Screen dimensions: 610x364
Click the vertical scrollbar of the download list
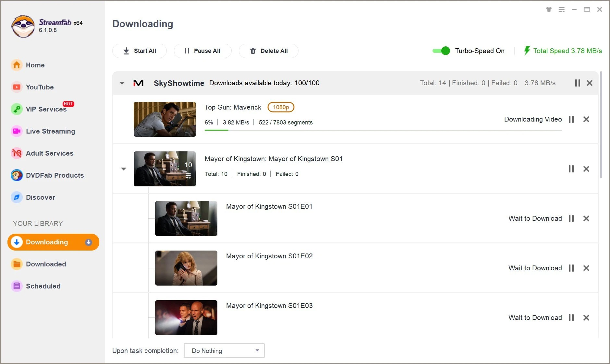tap(601, 125)
